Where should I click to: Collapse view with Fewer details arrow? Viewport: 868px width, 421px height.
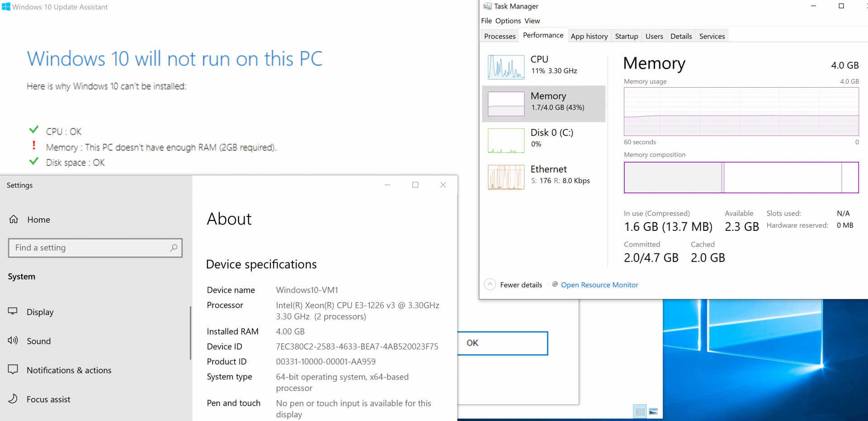(490, 285)
